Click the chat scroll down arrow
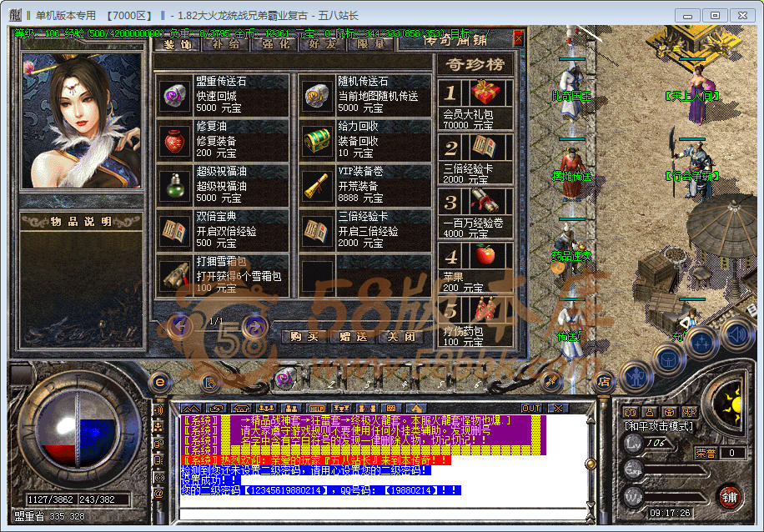This screenshot has width=764, height=532. [x=590, y=505]
